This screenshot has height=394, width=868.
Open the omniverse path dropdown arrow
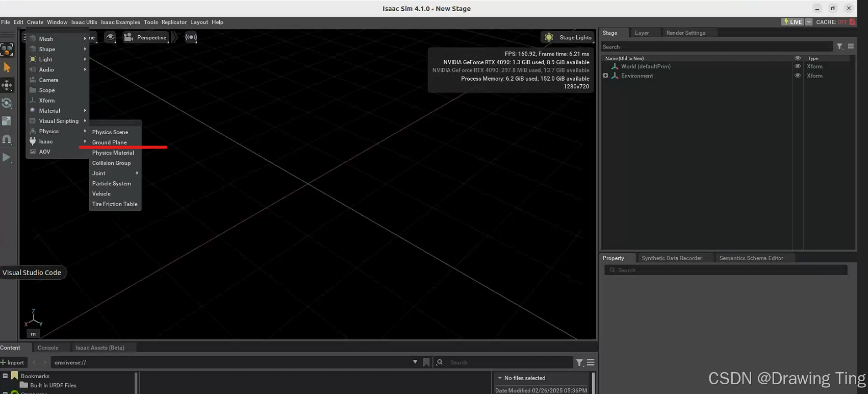click(x=415, y=362)
